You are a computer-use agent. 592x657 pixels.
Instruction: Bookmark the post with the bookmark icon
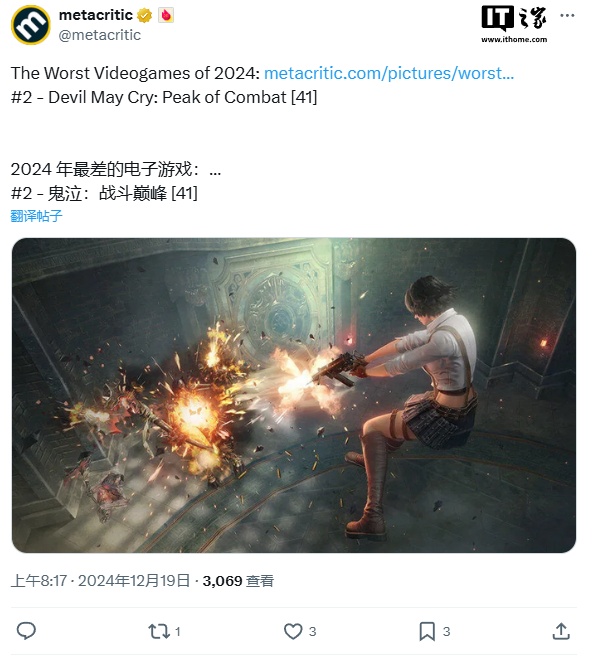[427, 631]
